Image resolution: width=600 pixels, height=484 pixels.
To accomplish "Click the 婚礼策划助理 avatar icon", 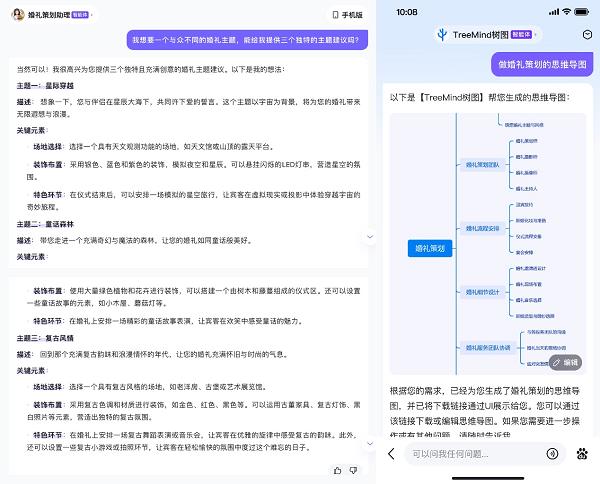I will [19, 15].
